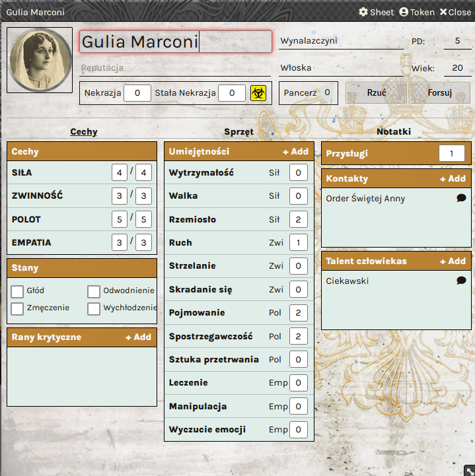475x476 pixels.
Task: Toggle the Głód condition checkbox
Action: coord(17,291)
